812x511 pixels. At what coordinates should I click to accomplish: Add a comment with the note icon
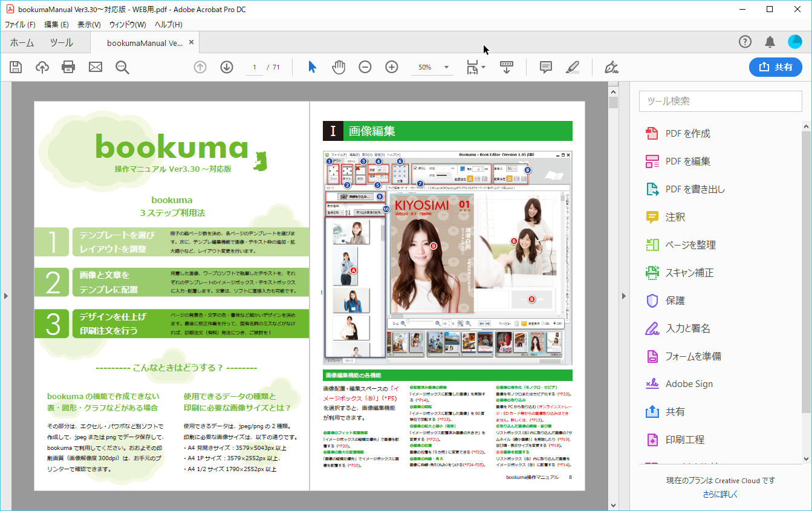(546, 67)
